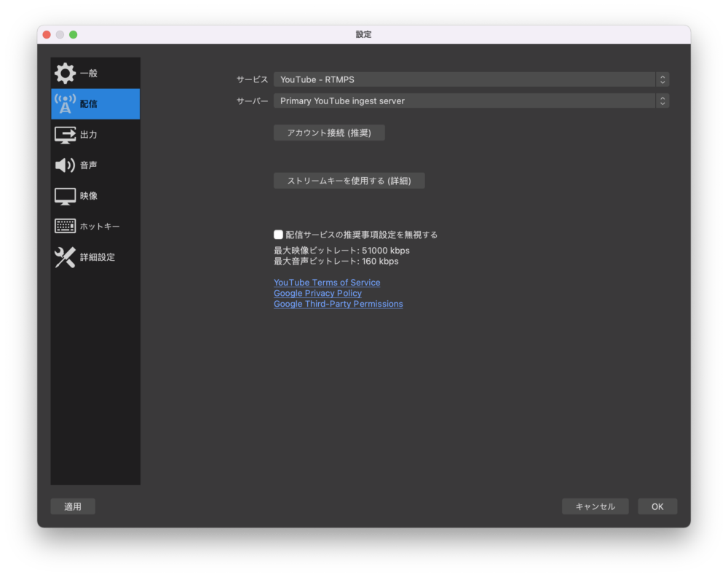The image size is (728, 577).
Task: Zoom the 設定 window with green button
Action: (x=74, y=34)
